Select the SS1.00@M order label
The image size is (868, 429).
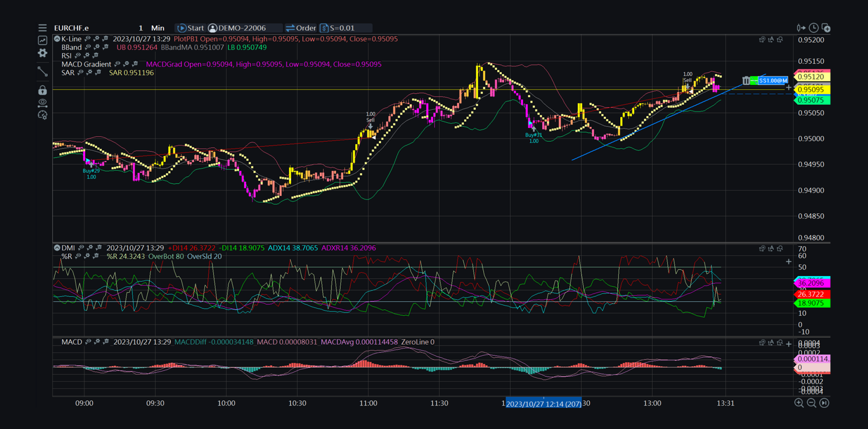coord(773,80)
